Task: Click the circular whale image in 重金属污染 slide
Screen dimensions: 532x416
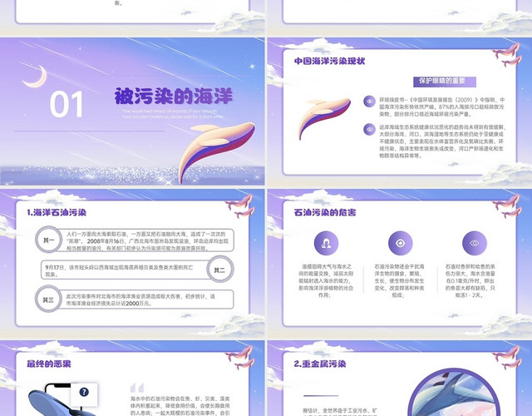Action: tap(455, 394)
